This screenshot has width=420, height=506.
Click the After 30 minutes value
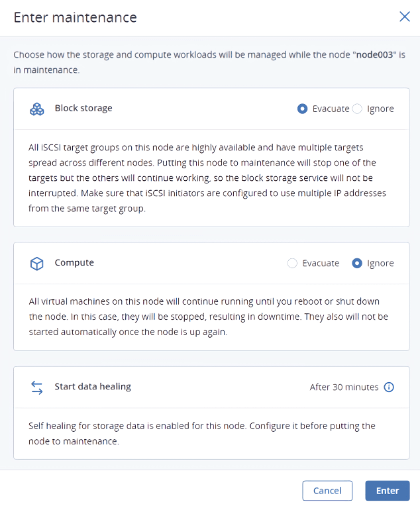pos(344,387)
